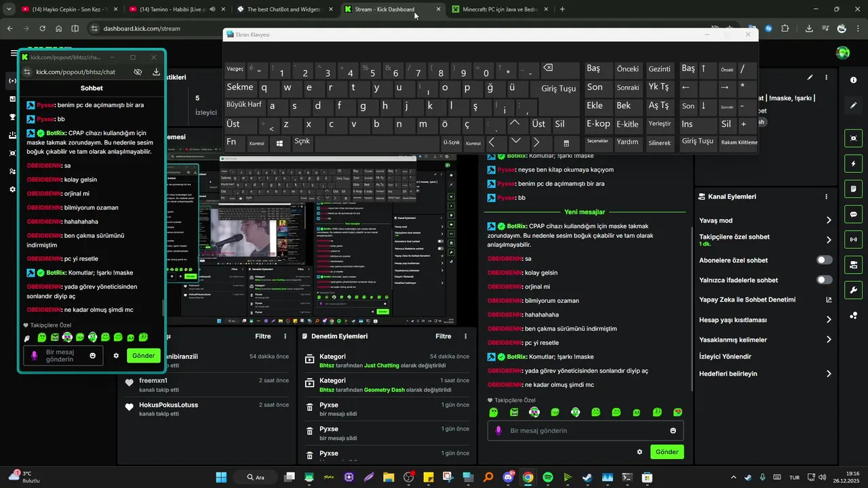The width and height of the screenshot is (868, 488).
Task: Click HokusPokusLotuss follower entry
Action: pyautogui.click(x=208, y=409)
